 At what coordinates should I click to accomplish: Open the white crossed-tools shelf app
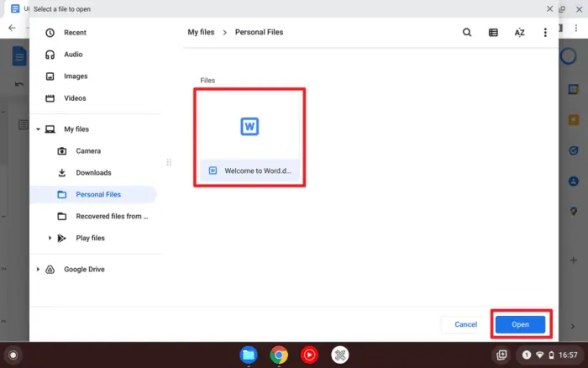point(340,355)
